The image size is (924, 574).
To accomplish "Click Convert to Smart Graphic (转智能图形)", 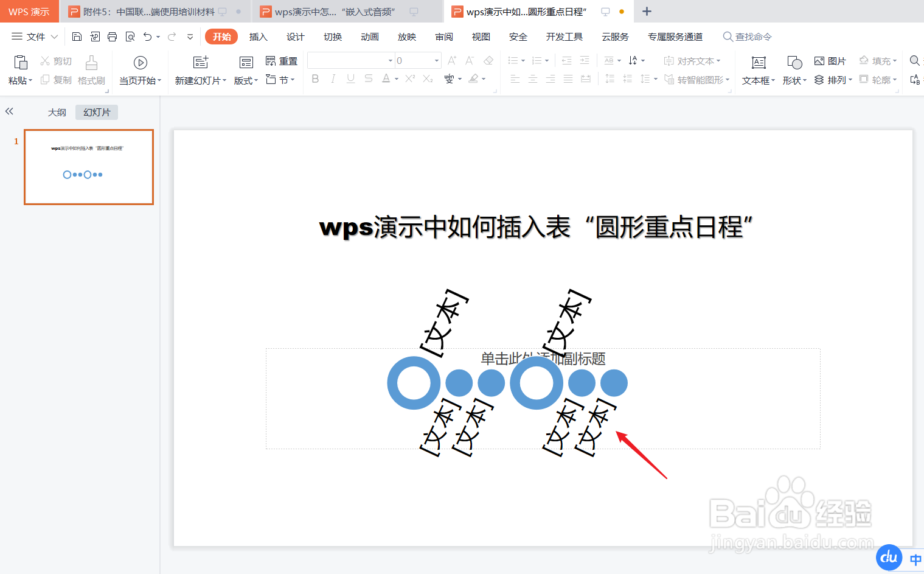I will 696,80.
